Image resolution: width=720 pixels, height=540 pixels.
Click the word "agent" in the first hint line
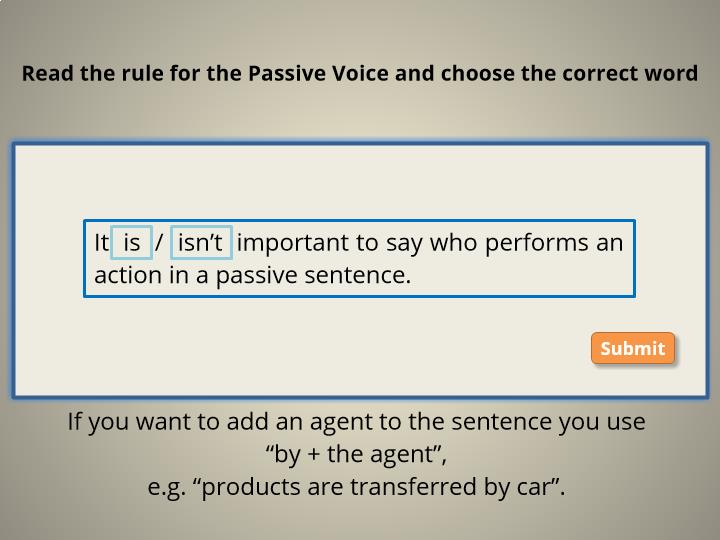pyautogui.click(x=340, y=422)
